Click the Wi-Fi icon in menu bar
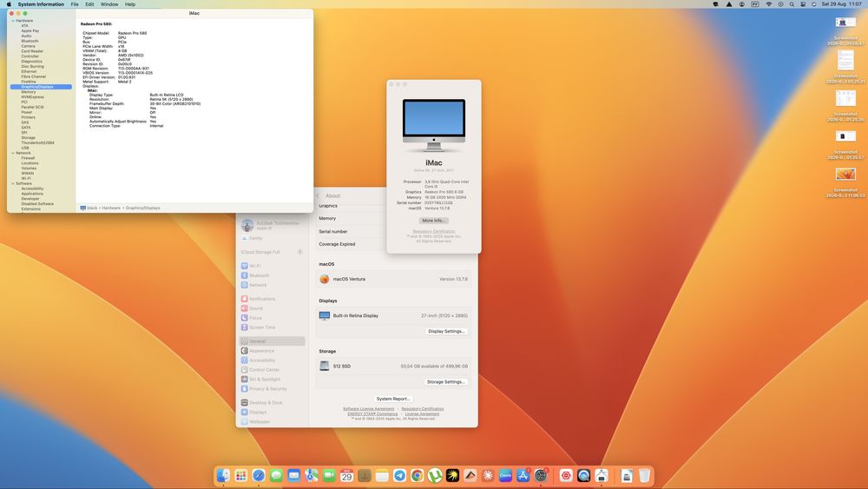The height and width of the screenshot is (489, 868). (768, 3)
